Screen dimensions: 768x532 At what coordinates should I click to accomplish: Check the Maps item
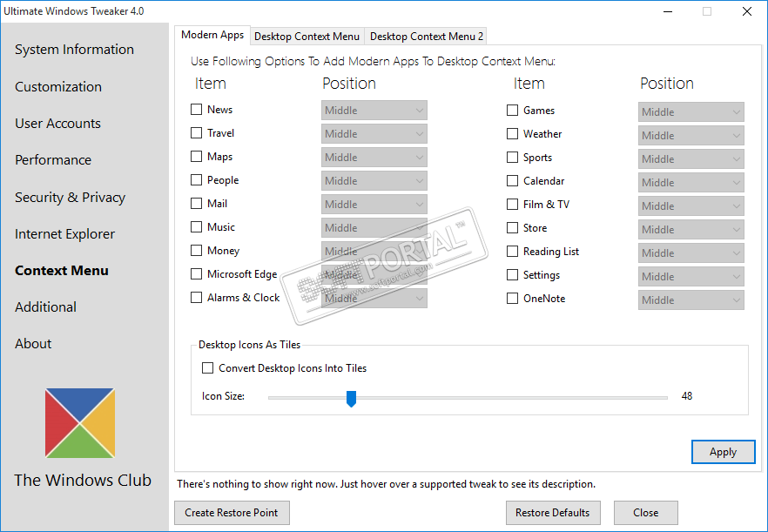coord(197,156)
